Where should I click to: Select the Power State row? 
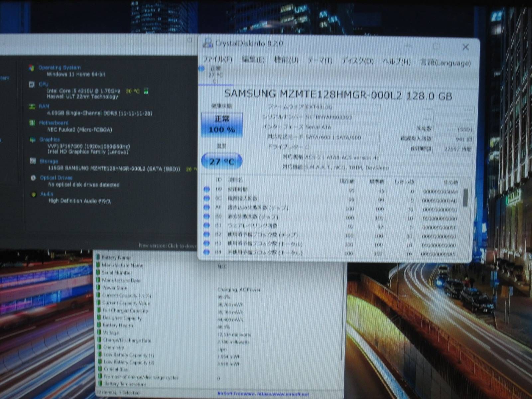[219, 288]
